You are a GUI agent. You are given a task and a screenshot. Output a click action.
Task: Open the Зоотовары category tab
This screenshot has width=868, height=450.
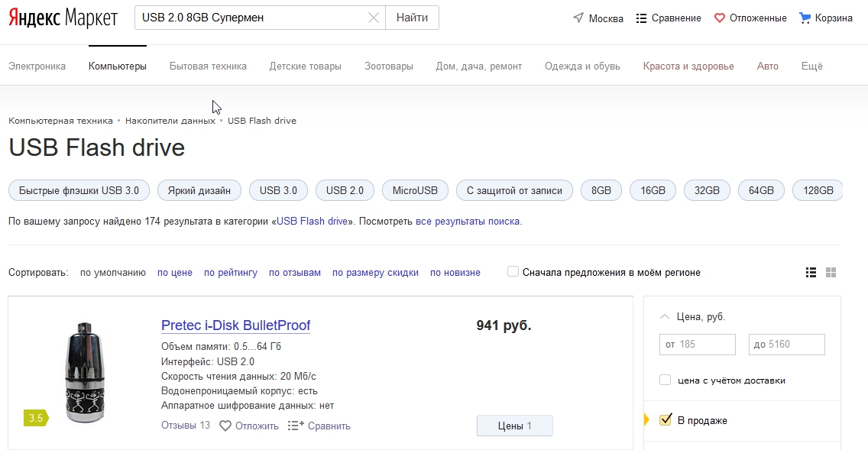pos(389,66)
